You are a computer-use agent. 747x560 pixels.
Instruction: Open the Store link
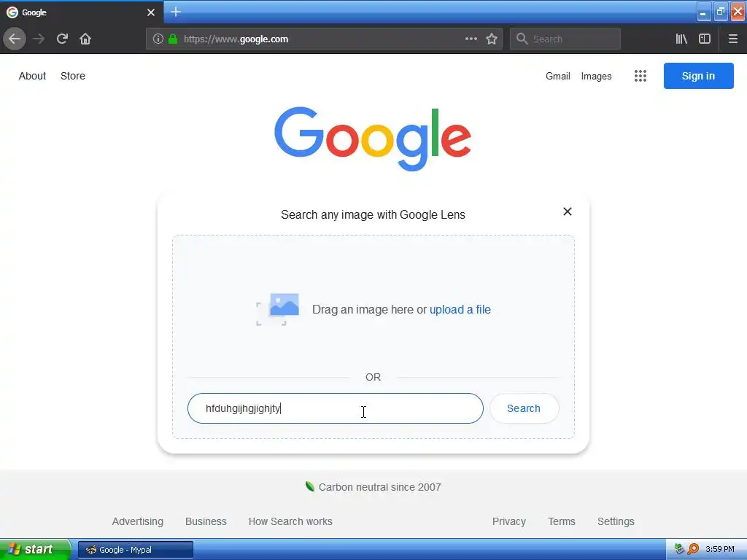(x=73, y=76)
